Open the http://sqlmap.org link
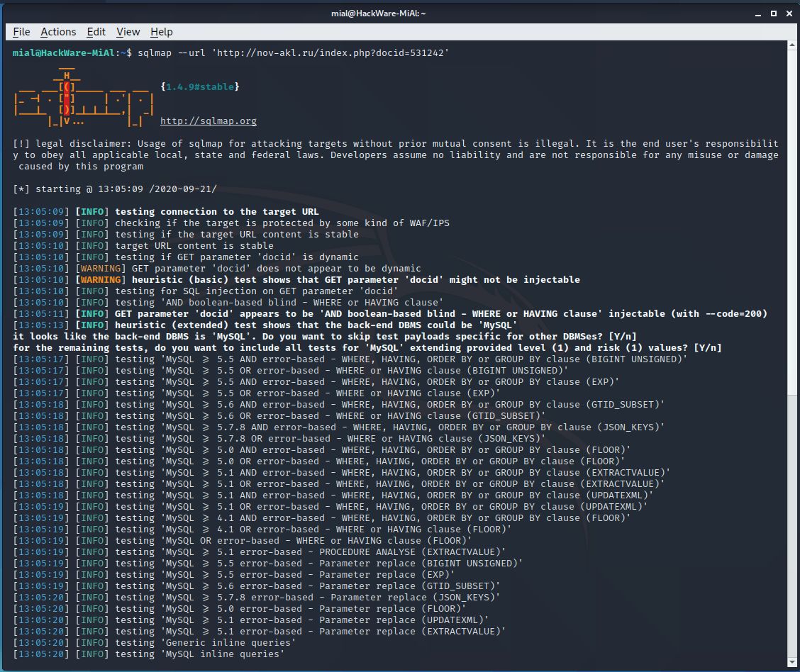The height and width of the screenshot is (672, 800). [x=209, y=121]
